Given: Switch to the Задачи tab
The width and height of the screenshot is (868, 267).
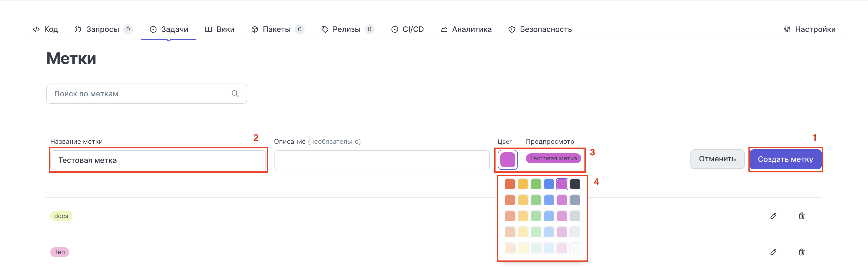Looking at the screenshot, I should 169,29.
